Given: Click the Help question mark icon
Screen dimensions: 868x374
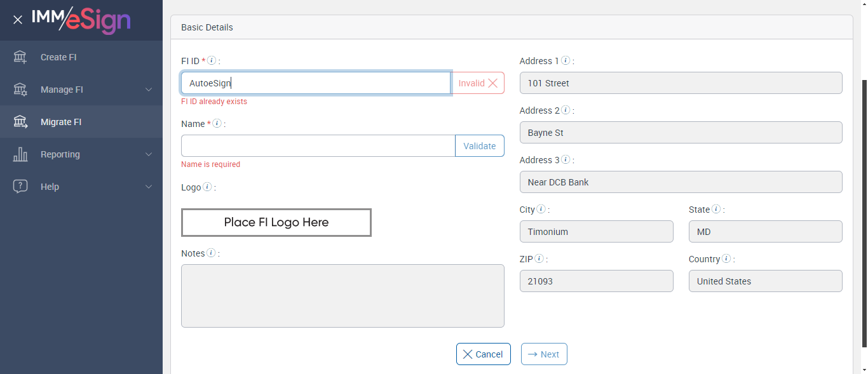Looking at the screenshot, I should pos(20,187).
